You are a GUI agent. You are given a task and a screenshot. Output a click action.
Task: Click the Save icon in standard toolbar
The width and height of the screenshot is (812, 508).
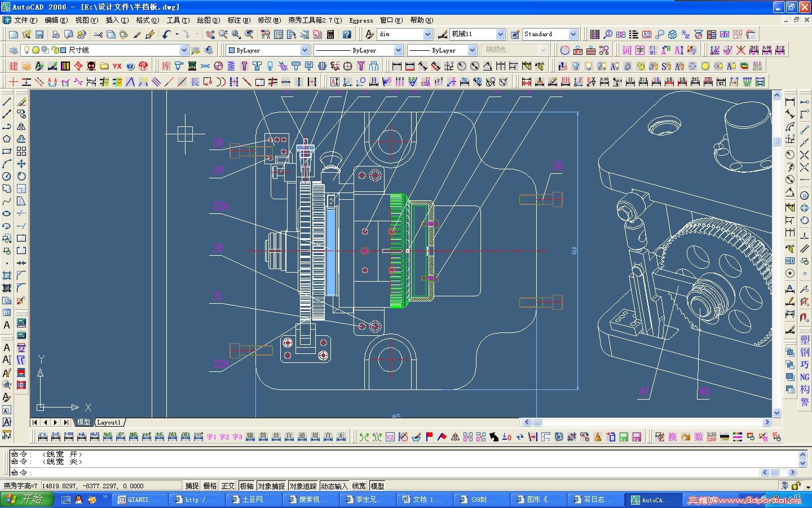(x=39, y=34)
